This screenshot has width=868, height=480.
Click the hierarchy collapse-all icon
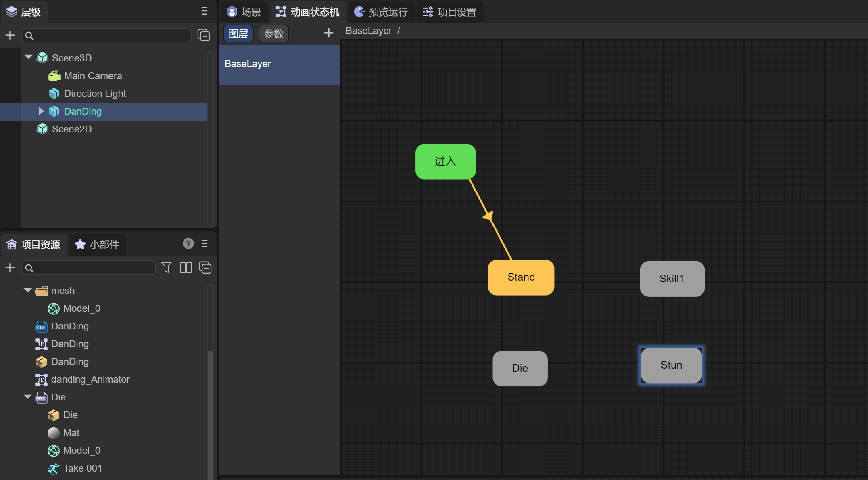[204, 36]
